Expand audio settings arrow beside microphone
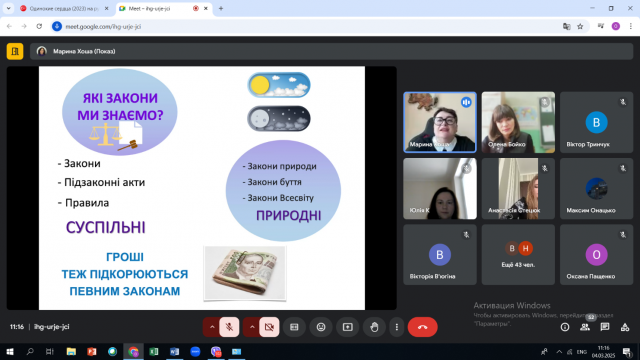Screen dimensions: 640x360 click(212, 327)
